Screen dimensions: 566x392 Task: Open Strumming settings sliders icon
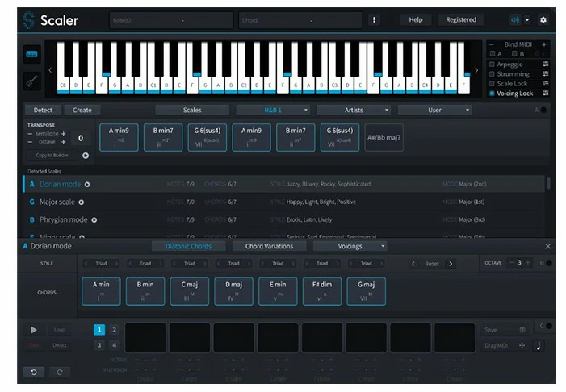point(545,73)
